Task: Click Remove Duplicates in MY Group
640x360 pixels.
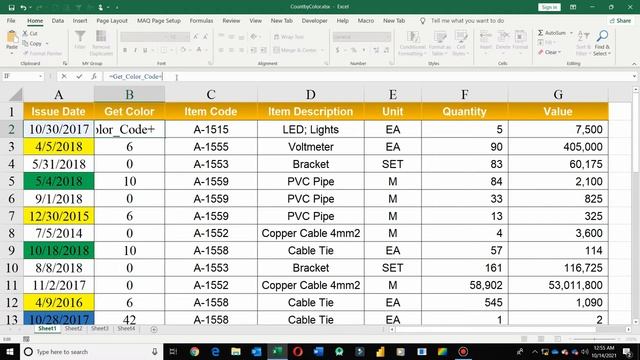Action: tap(101, 43)
